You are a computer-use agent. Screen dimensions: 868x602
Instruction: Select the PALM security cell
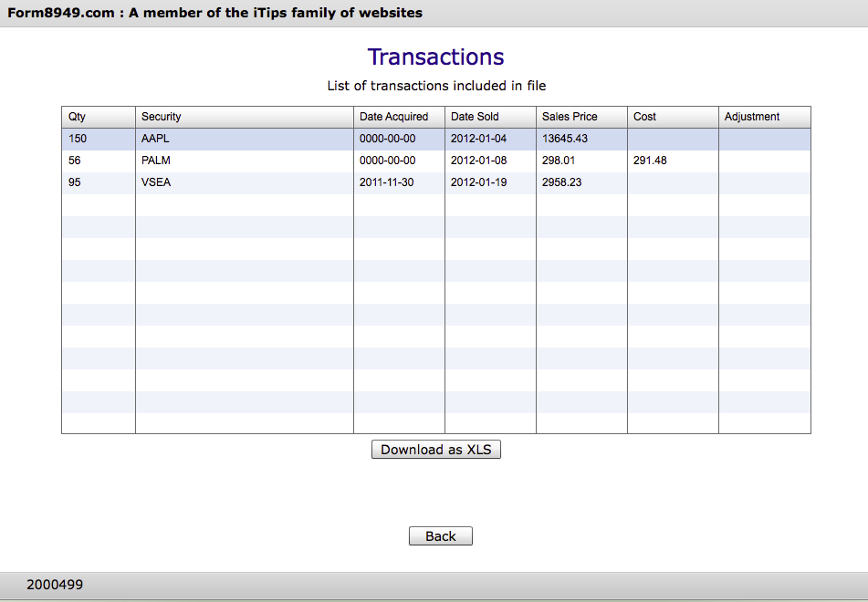point(244,161)
